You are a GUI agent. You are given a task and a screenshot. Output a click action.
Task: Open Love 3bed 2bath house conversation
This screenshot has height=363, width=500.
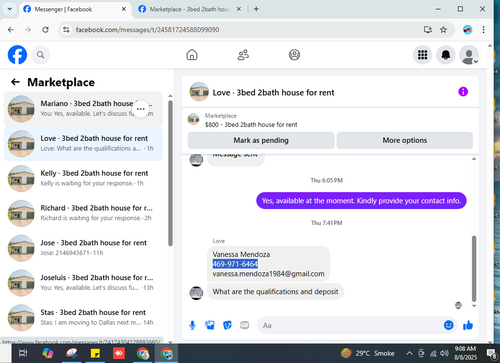[83, 144]
